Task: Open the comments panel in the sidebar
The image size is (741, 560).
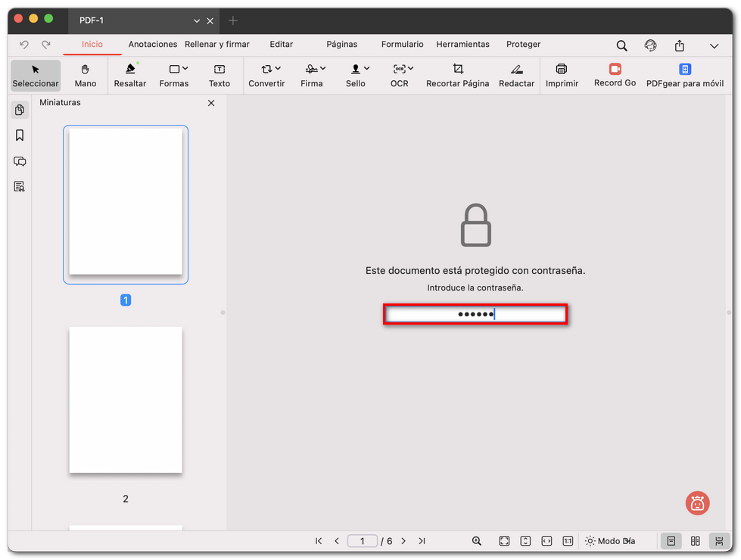Action: pyautogui.click(x=20, y=161)
